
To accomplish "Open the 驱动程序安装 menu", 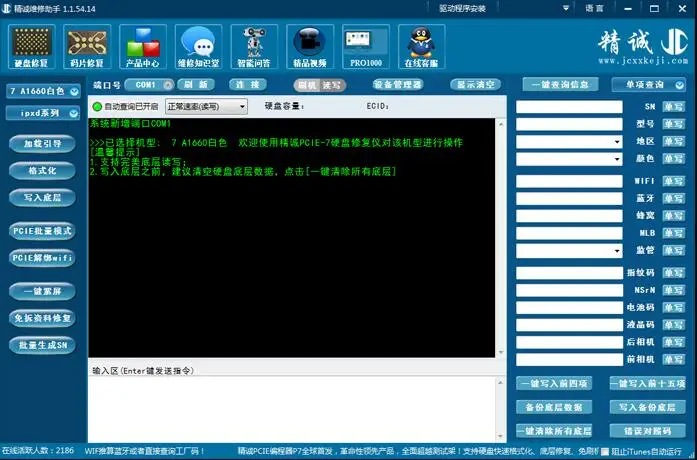I will [462, 8].
